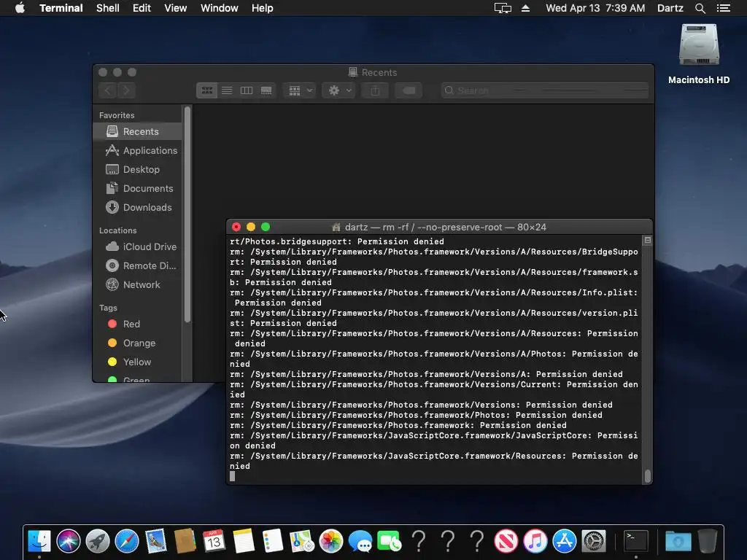Select Downloads in Finder sidebar
747x560 pixels.
pos(137,208)
